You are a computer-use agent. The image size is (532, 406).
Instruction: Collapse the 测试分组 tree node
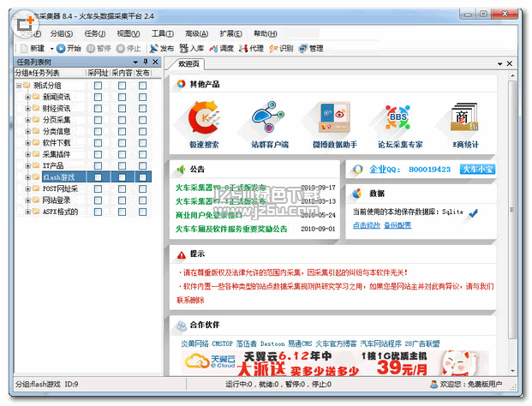[19, 86]
